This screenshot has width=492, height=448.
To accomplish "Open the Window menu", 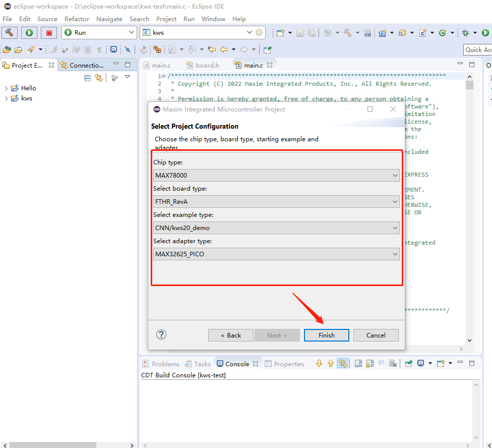I will click(213, 19).
